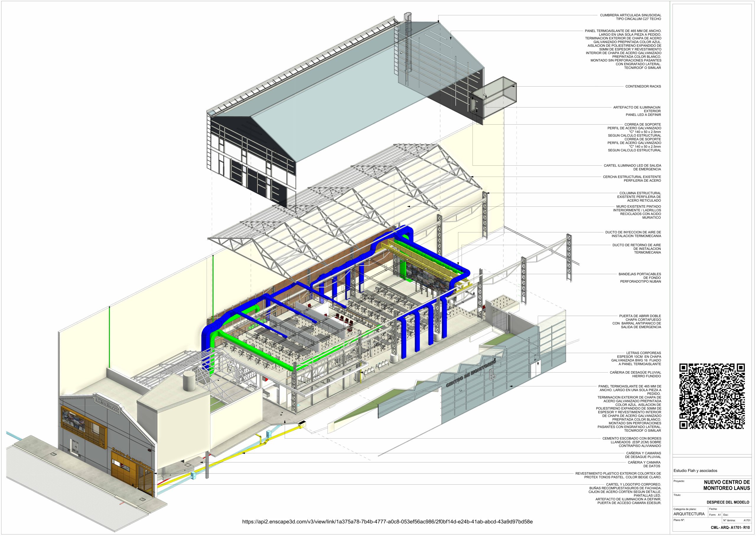Click the DUCTO DE INYECCION DE AIRE label
The image size is (756, 536).
pos(633,232)
